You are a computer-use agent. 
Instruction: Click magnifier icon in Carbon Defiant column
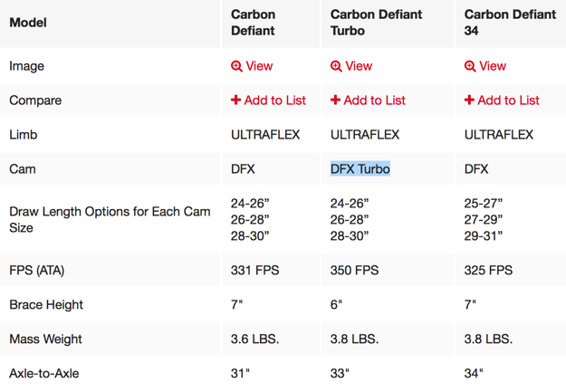pyautogui.click(x=236, y=66)
